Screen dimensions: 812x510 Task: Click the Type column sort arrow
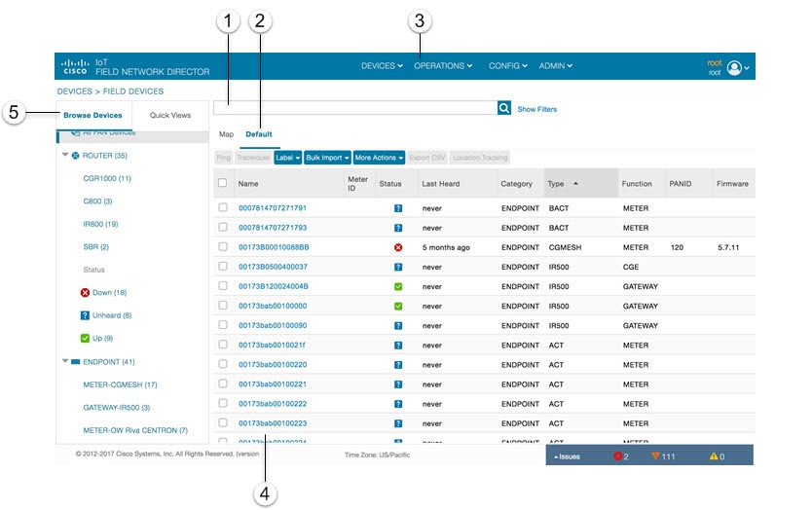[575, 183]
